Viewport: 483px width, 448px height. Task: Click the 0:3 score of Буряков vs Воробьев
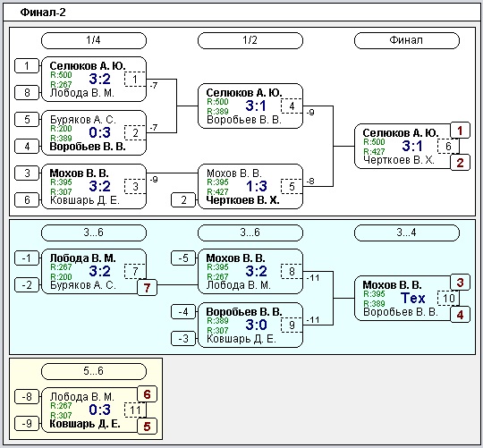pyautogui.click(x=99, y=132)
